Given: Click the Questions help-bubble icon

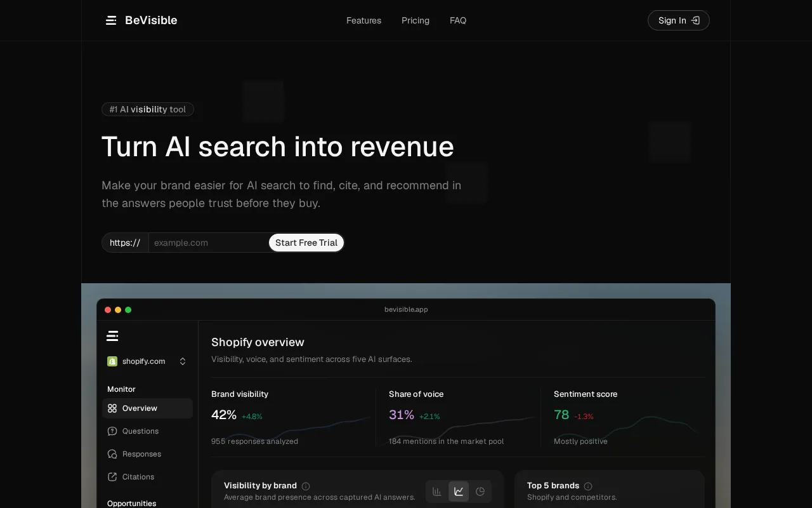Looking at the screenshot, I should tap(112, 431).
